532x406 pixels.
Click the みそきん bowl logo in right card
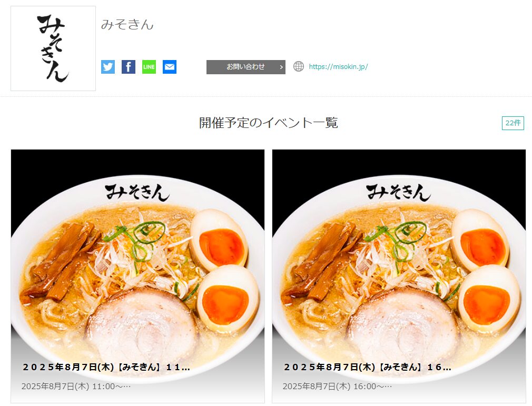coord(398,192)
